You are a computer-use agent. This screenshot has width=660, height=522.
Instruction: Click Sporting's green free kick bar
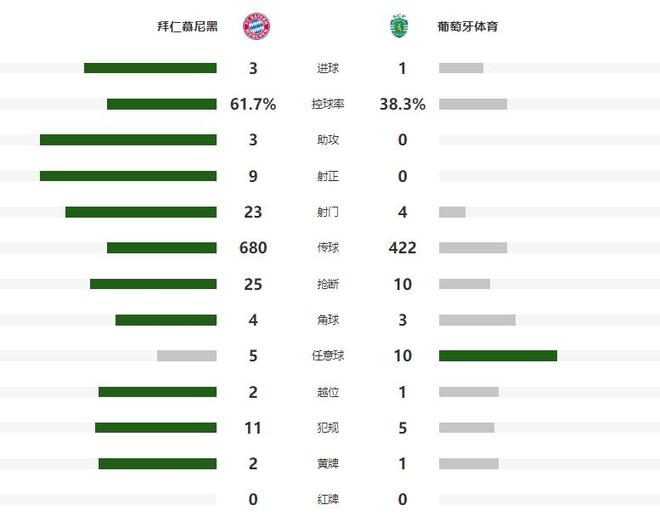(498, 356)
